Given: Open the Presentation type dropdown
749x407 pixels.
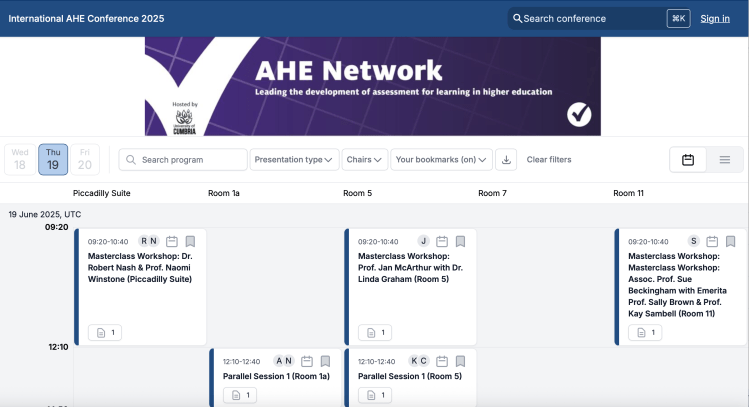Looking at the screenshot, I should click(293, 160).
